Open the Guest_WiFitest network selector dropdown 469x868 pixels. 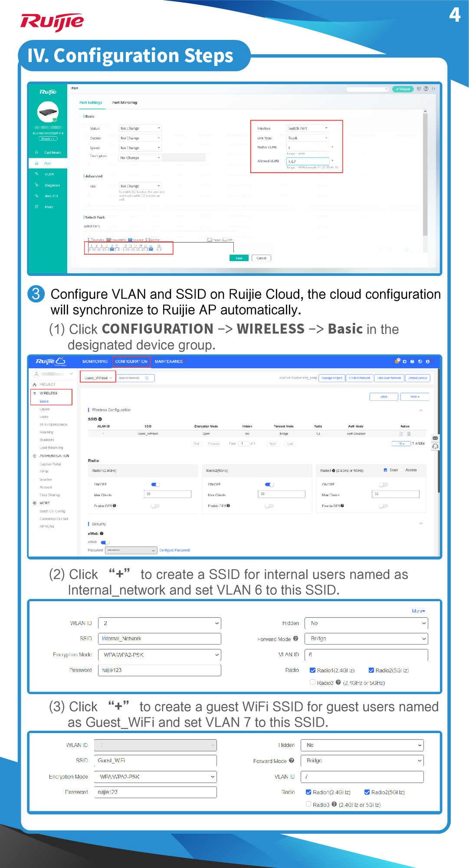(98, 378)
